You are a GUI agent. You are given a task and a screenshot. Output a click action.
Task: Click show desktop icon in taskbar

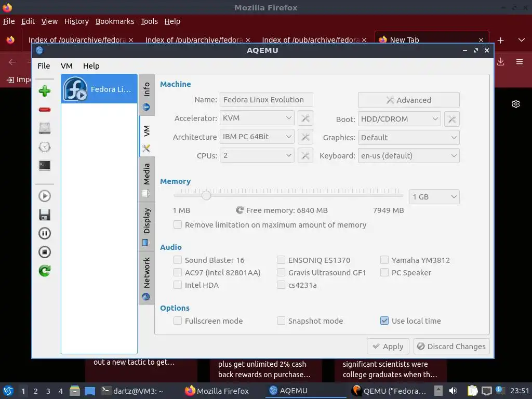[90, 391]
